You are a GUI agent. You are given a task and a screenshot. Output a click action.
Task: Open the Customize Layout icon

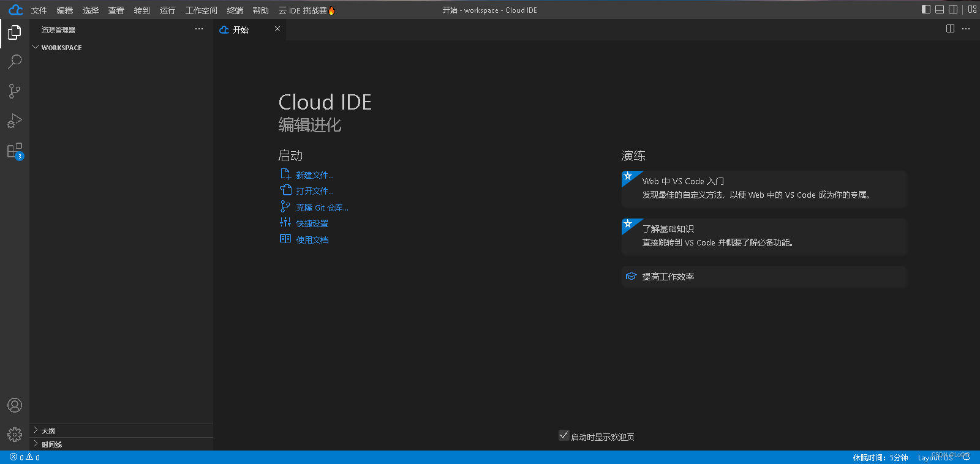coord(972,9)
